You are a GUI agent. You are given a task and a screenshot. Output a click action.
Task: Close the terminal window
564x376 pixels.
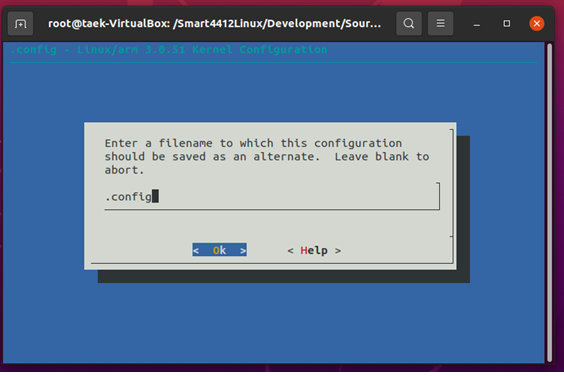[536, 24]
